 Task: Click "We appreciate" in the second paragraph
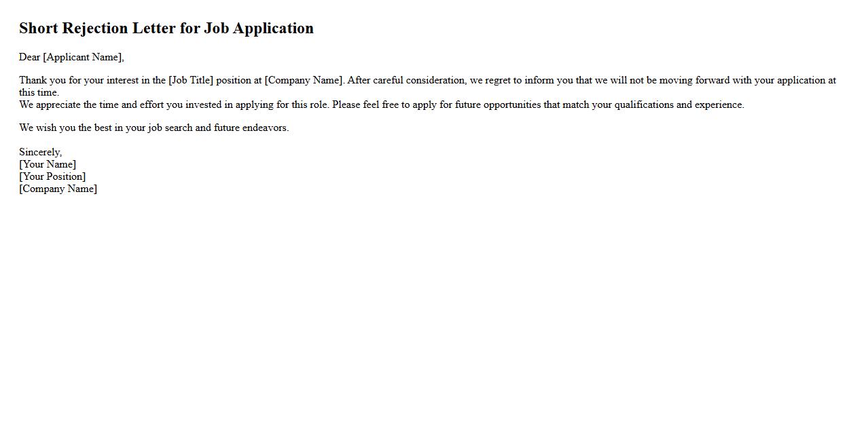[50, 104]
